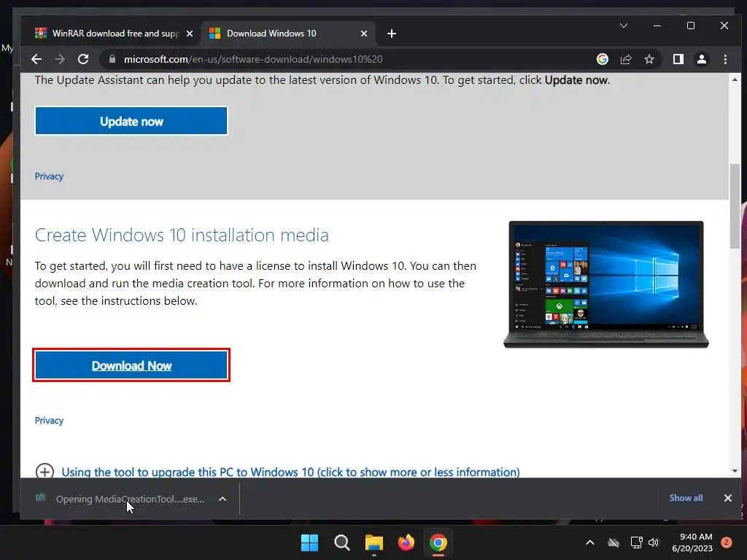This screenshot has height=560, width=747.
Task: Select the Download Windows 10 tab
Action: pos(289,34)
